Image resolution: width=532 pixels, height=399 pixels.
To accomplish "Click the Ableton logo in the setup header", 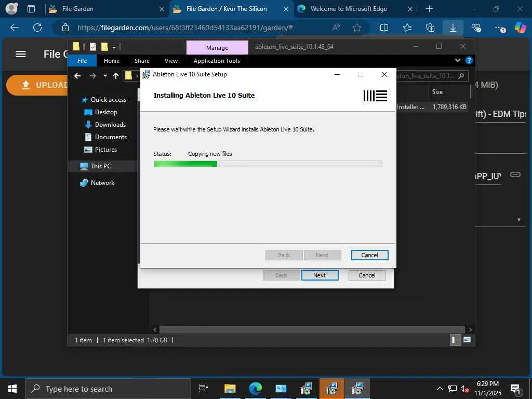I will pos(375,96).
